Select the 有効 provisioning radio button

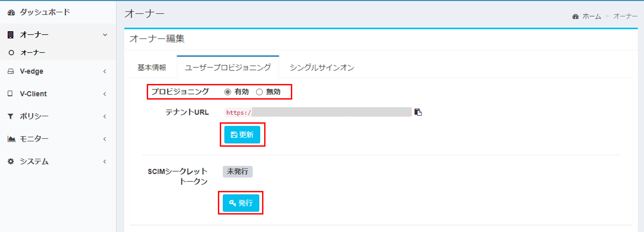pos(228,92)
